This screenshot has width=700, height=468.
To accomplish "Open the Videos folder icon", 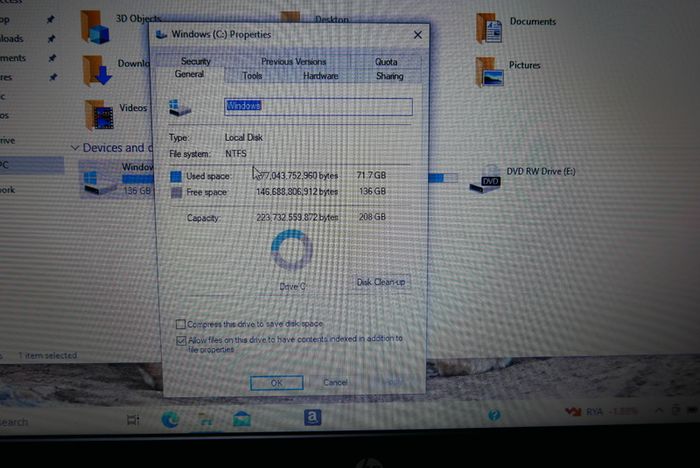I will (x=99, y=114).
